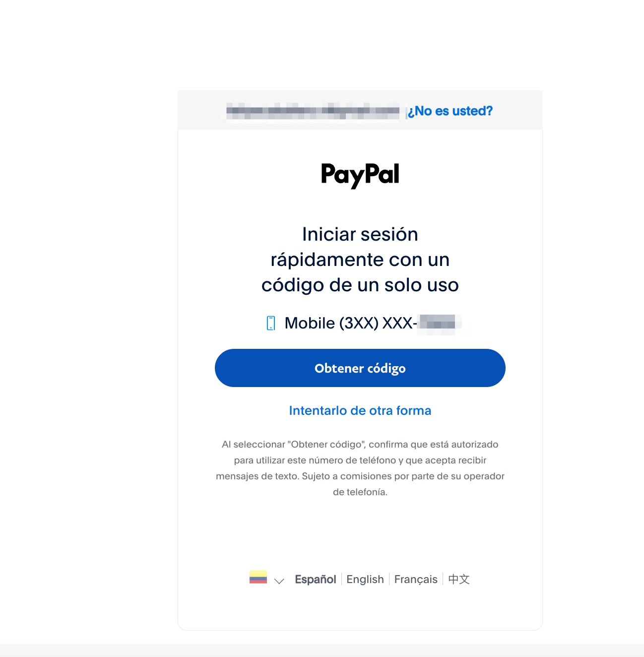Select "Intentarlo de otra forma" link

[360, 411]
